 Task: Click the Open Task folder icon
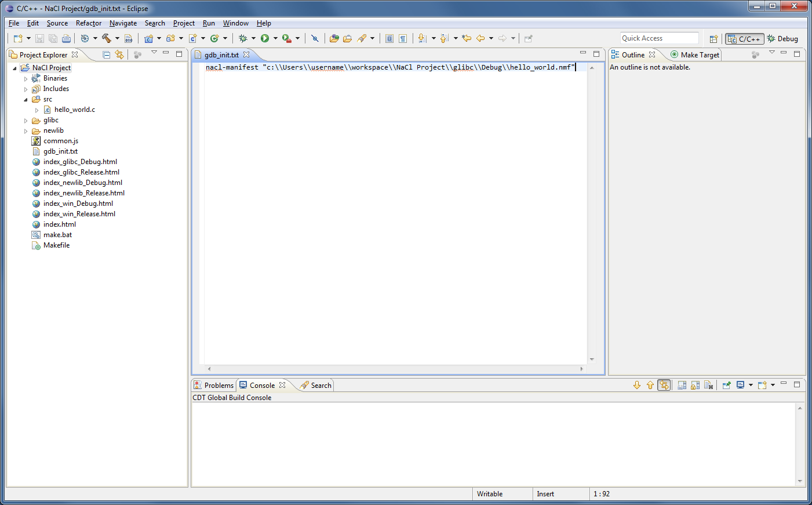tap(347, 39)
